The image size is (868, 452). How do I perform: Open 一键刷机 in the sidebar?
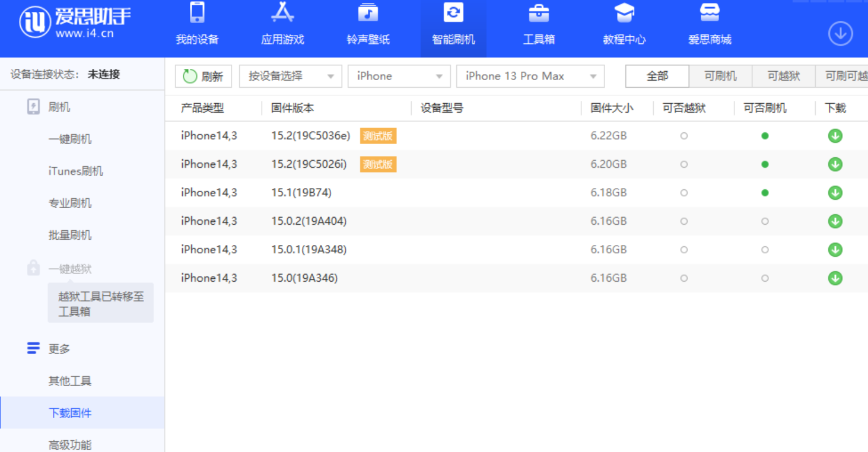pyautogui.click(x=70, y=139)
